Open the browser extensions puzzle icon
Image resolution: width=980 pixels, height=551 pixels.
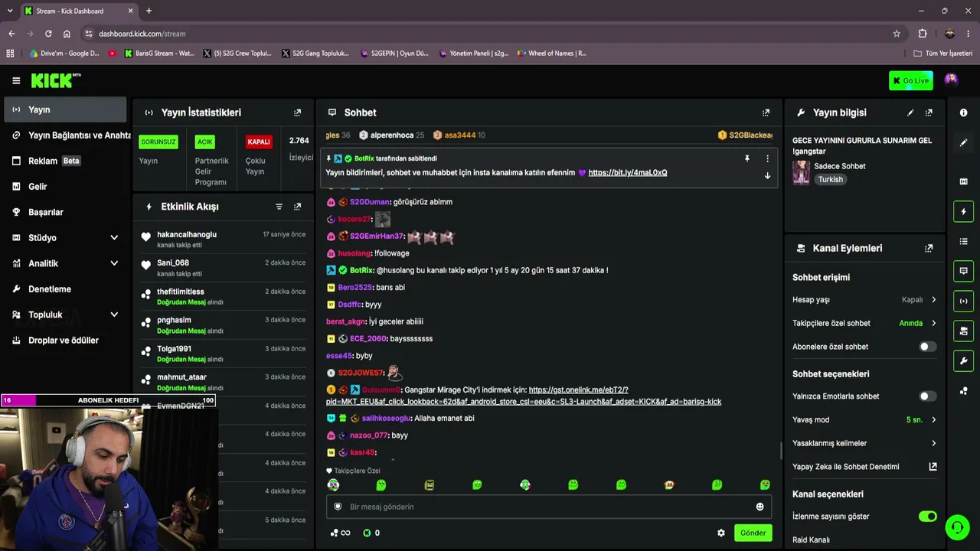pos(923,34)
